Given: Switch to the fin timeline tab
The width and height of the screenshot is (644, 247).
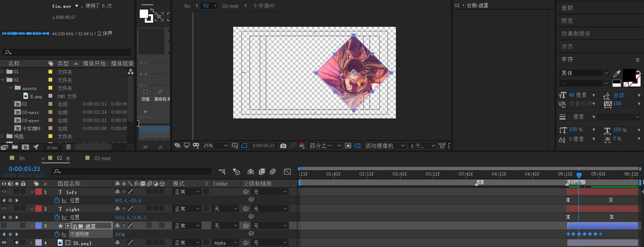Looking at the screenshot, I should click(22, 158).
